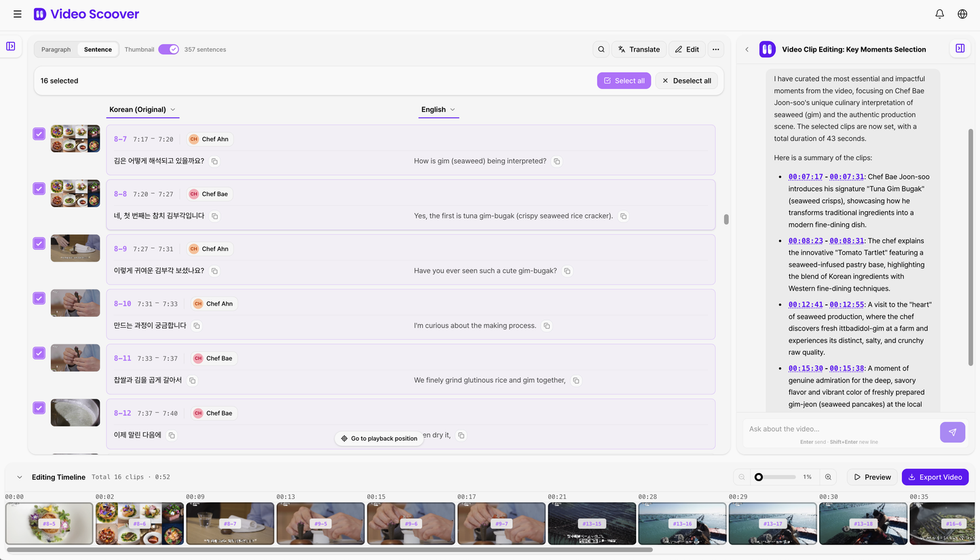
Task: Select timeline clip #8-7
Action: pyautogui.click(x=230, y=523)
